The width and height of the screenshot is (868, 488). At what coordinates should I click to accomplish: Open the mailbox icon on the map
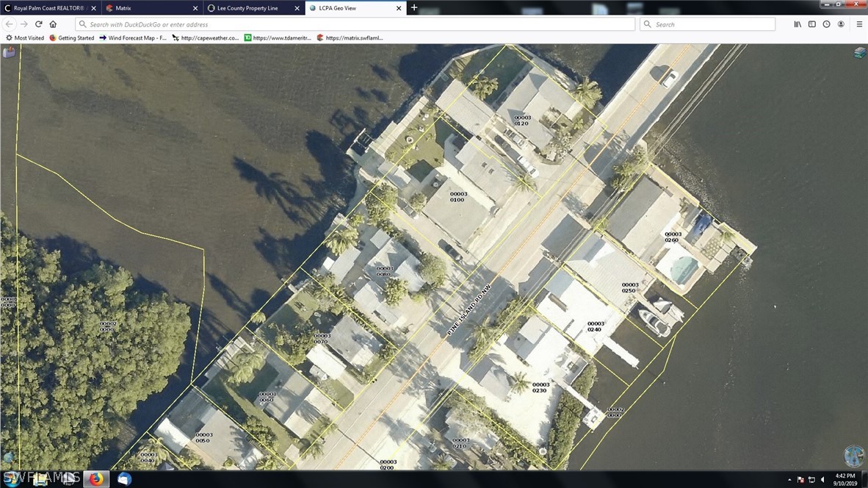[x=9, y=52]
